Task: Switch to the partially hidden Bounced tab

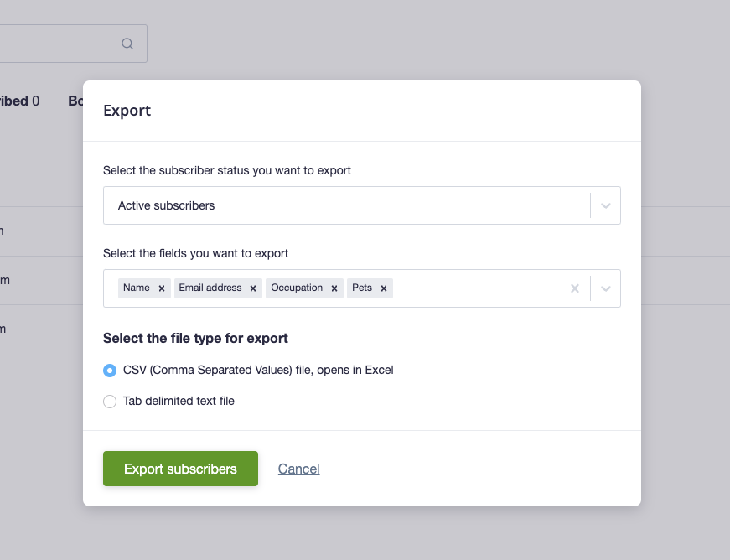Action: (x=75, y=101)
